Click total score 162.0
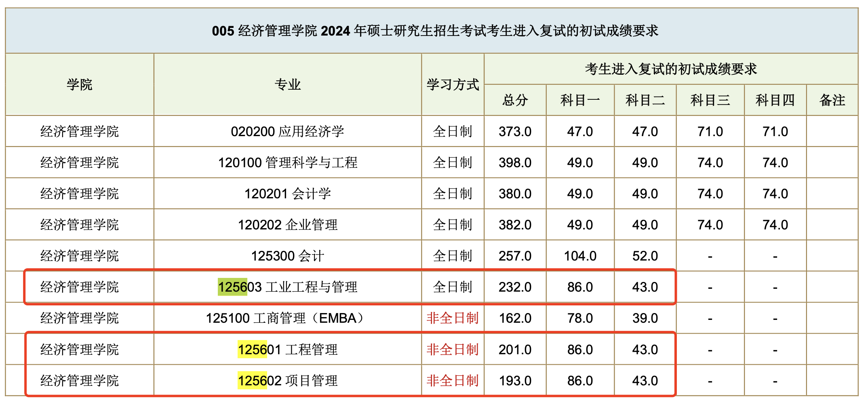This screenshot has width=868, height=412. pyautogui.click(x=515, y=318)
